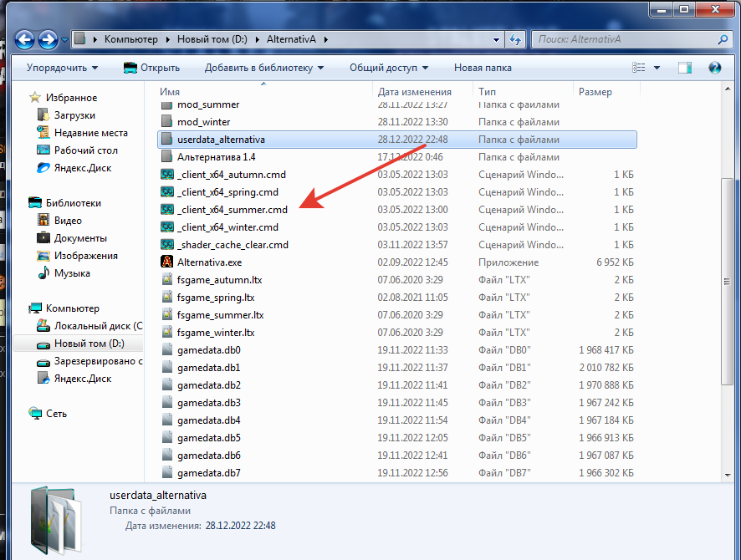The width and height of the screenshot is (741, 560).
Task: Select _shader_cache_clear.cmd script icon
Action: coord(166,245)
